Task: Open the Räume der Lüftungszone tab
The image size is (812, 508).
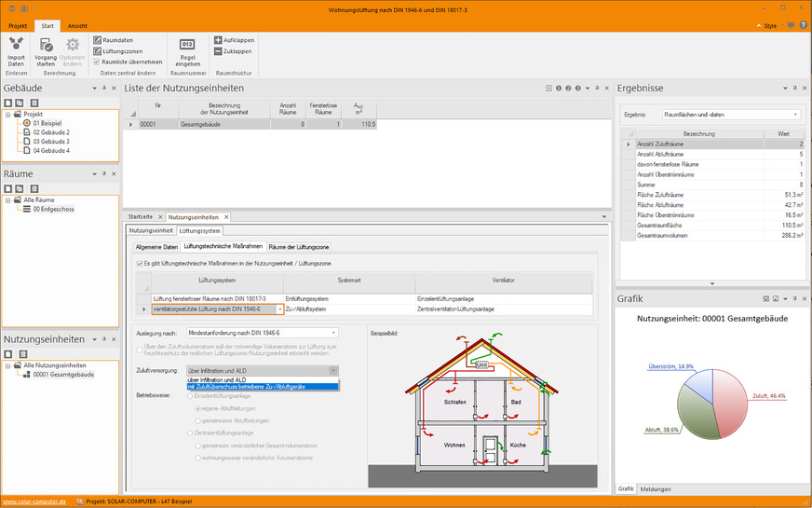Action: 298,246
